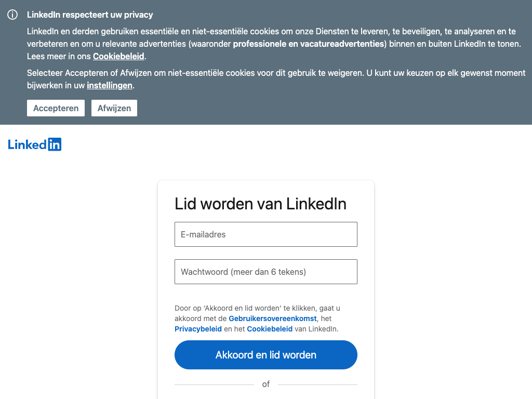Click the "Lees meer in ons" banner text
Viewport: 532px width, 399px height.
tap(59, 56)
